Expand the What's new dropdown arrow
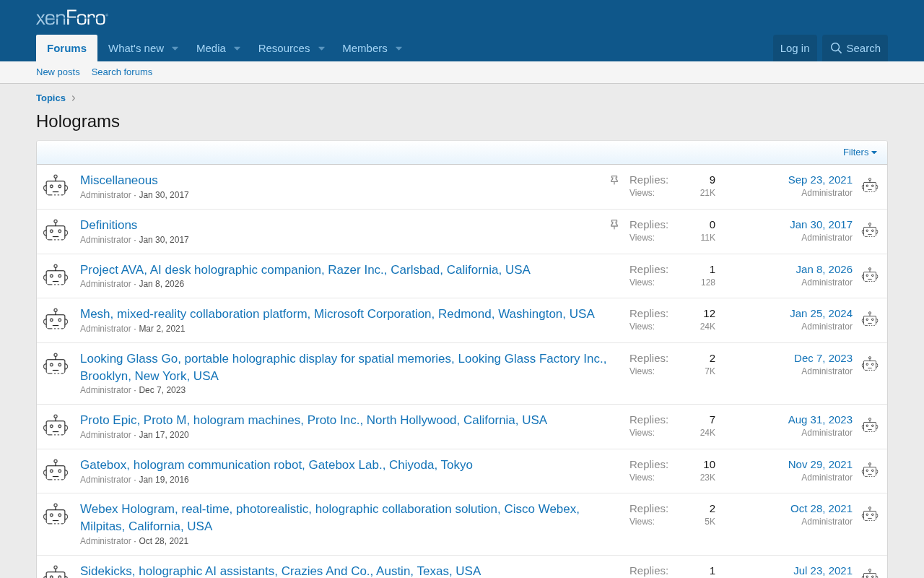The height and width of the screenshot is (578, 924). (x=175, y=48)
